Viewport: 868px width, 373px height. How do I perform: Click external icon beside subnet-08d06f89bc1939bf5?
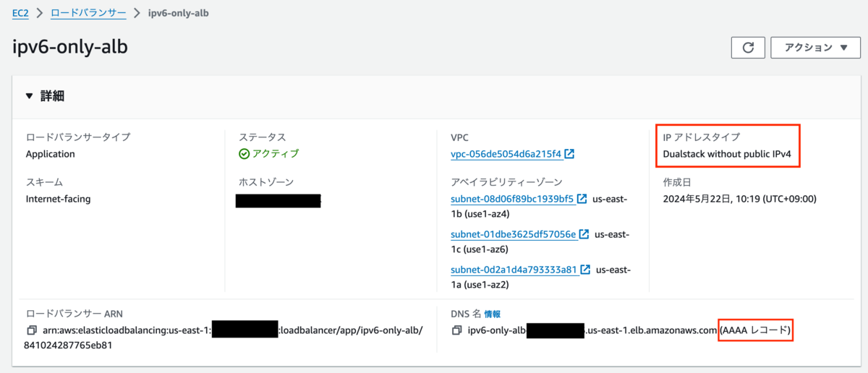pyautogui.click(x=583, y=198)
